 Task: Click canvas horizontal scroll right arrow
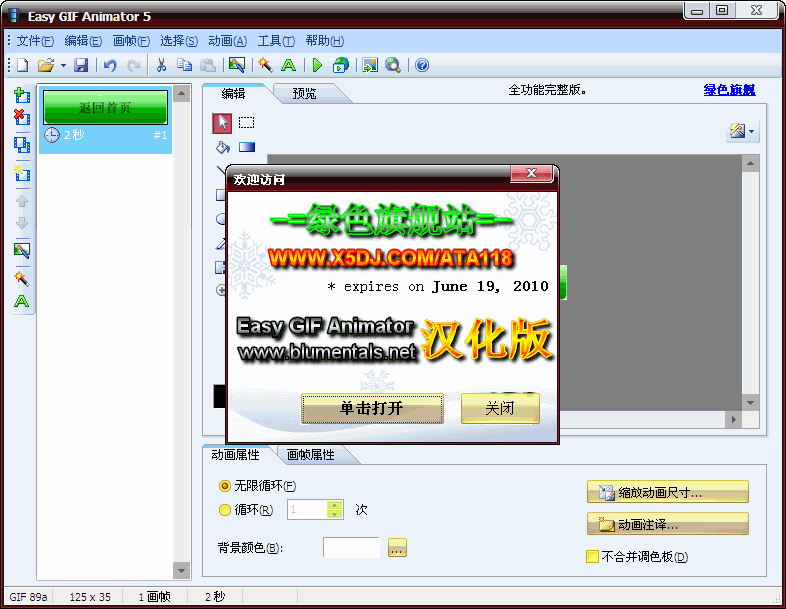click(x=733, y=420)
